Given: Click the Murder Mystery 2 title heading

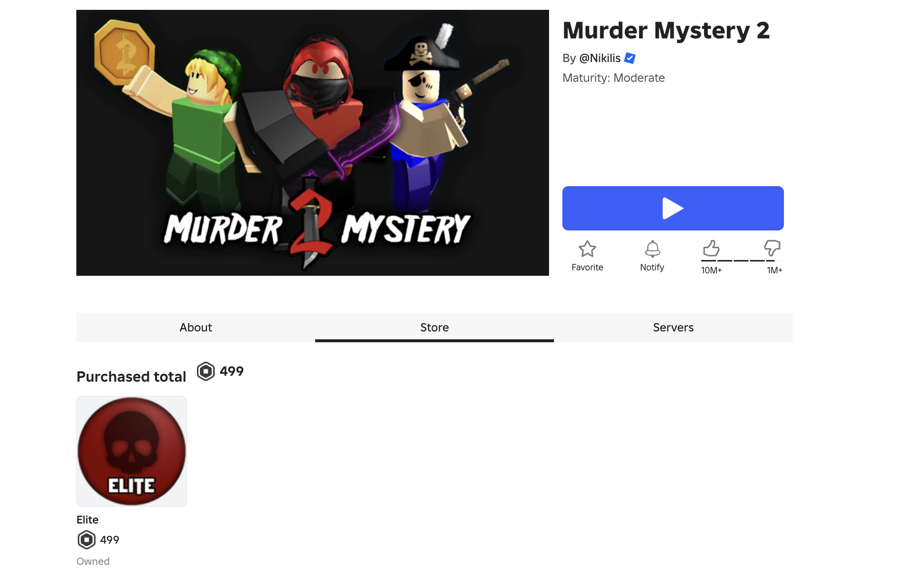Looking at the screenshot, I should (666, 31).
